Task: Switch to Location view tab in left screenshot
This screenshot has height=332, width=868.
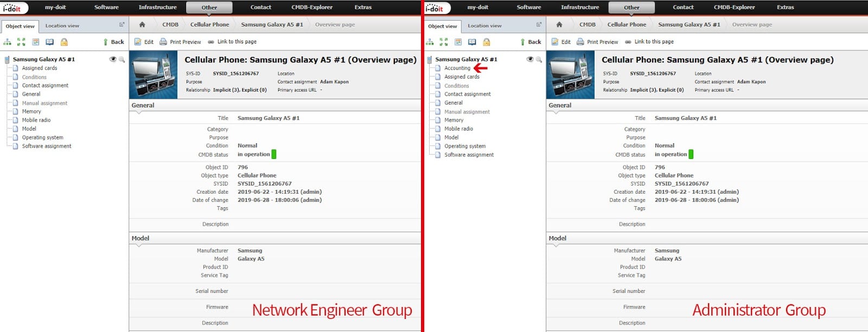Action: click(62, 25)
